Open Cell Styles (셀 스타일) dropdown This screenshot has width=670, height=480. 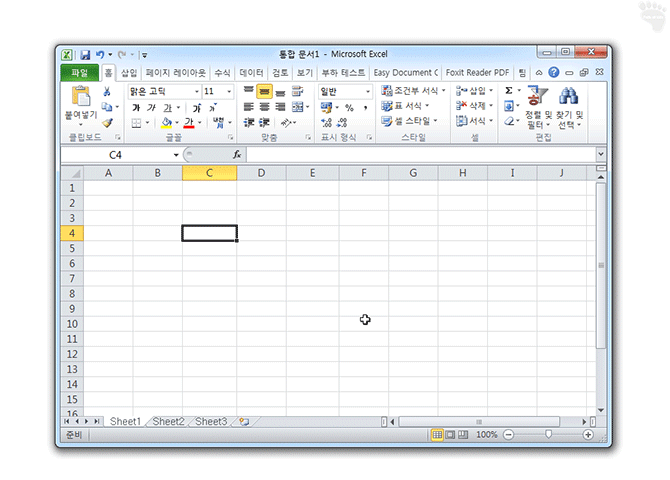(x=409, y=121)
